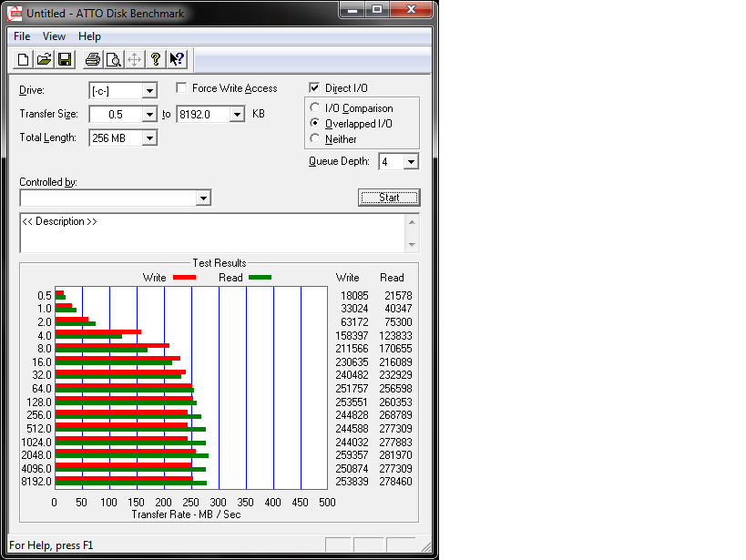Click the context help arrow icon
Image resolution: width=746 pixels, height=560 pixels.
[177, 59]
